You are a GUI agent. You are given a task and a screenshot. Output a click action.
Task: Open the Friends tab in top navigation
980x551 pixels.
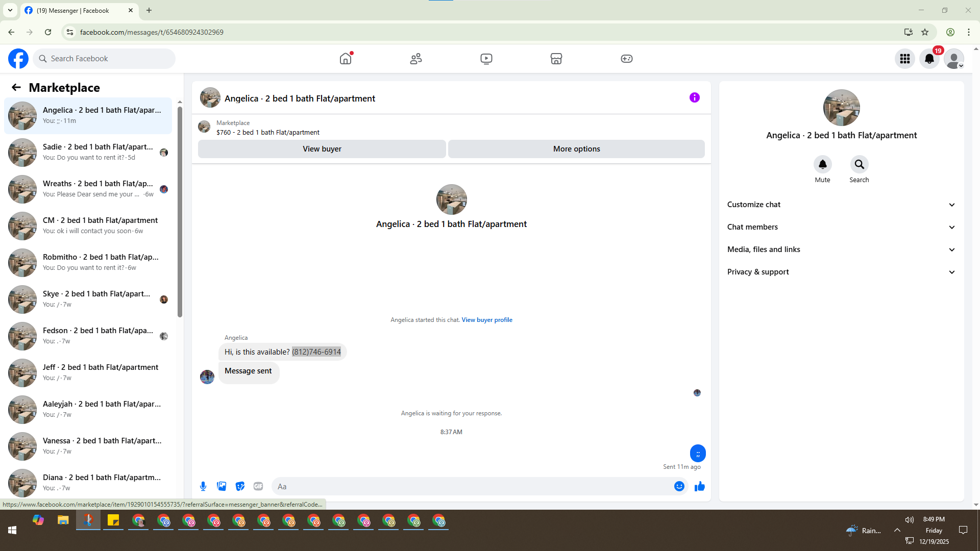(x=416, y=59)
